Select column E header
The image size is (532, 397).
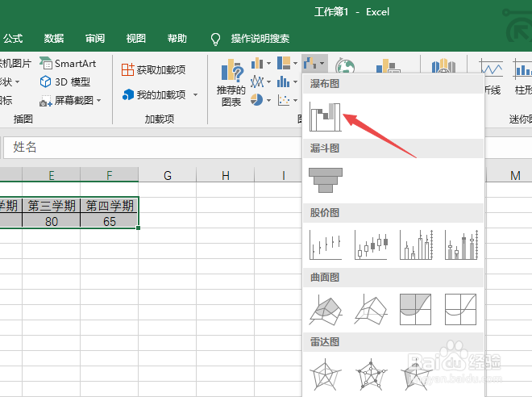[x=52, y=175]
